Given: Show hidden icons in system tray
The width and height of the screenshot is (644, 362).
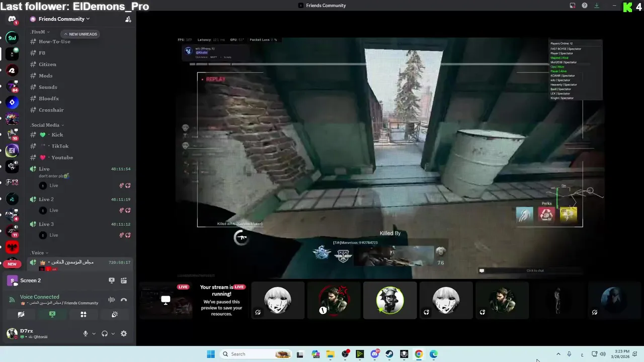Looking at the screenshot, I should (558, 354).
